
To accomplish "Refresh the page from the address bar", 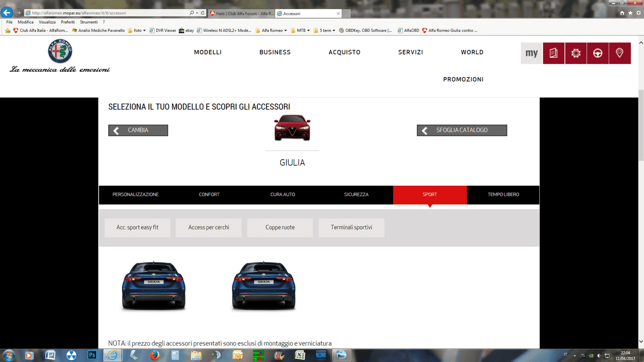I will (203, 13).
